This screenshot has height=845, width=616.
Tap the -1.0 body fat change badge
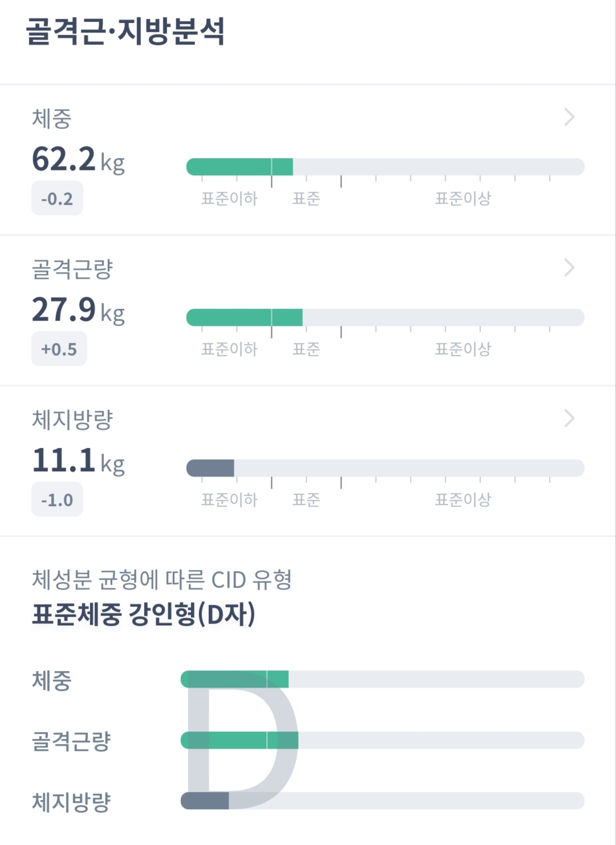tap(57, 500)
